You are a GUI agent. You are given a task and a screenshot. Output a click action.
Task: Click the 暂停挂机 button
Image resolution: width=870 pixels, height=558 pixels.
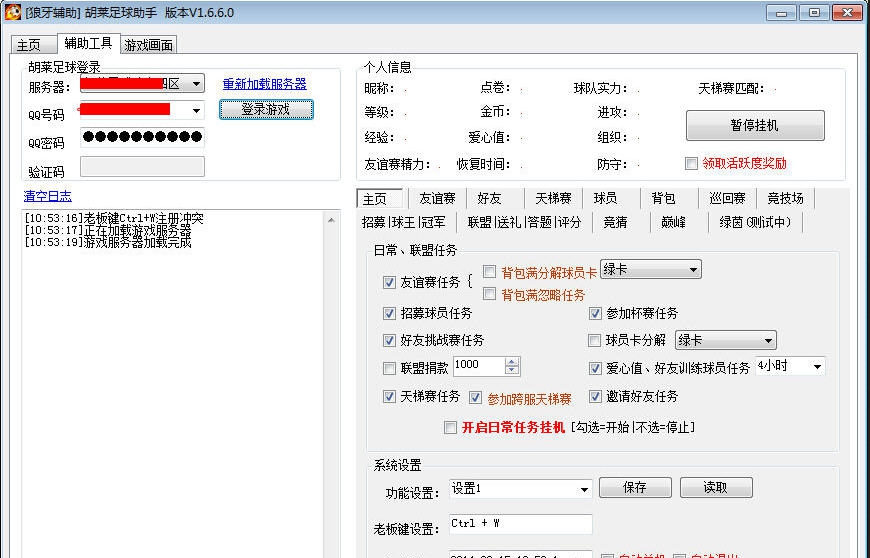tap(755, 125)
